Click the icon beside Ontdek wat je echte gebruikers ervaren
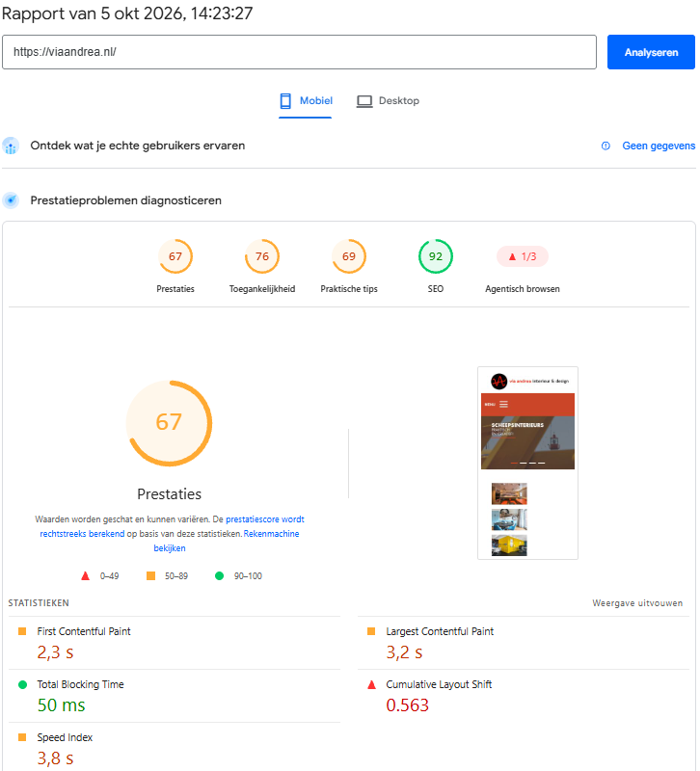The height and width of the screenshot is (771, 700). click(x=11, y=146)
